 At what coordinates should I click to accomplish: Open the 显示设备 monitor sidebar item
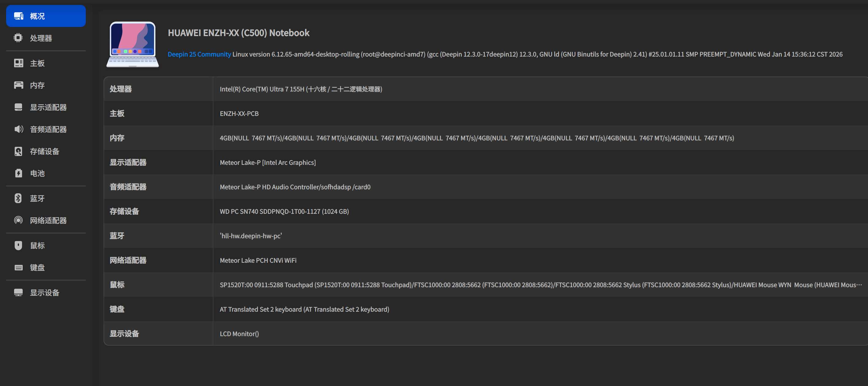pos(44,293)
